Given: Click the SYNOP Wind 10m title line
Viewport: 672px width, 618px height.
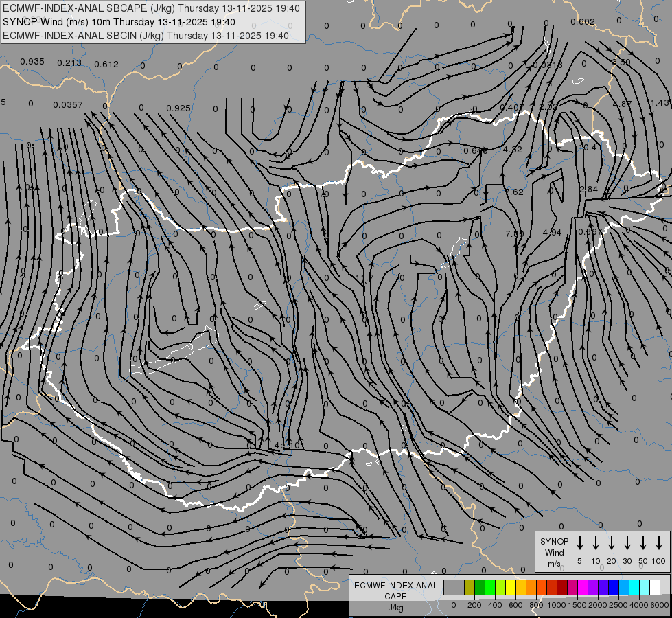Looking at the screenshot, I should [x=119, y=22].
